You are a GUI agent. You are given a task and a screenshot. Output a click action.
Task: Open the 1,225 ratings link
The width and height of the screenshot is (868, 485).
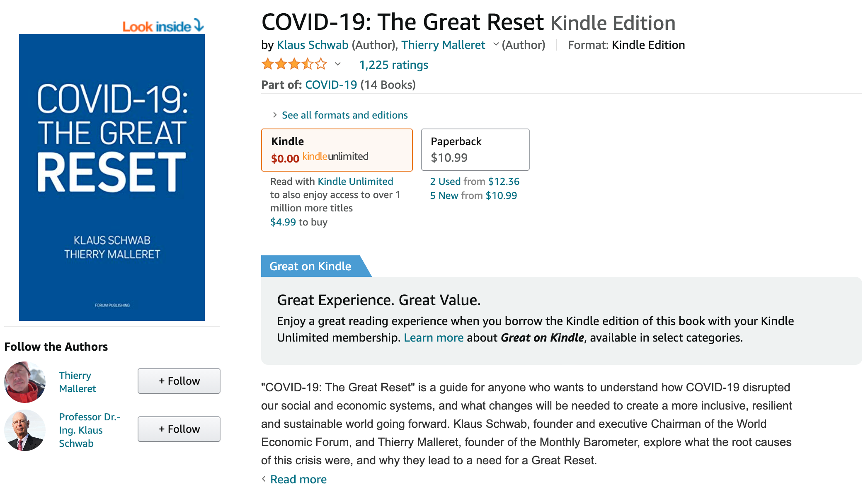click(x=393, y=65)
